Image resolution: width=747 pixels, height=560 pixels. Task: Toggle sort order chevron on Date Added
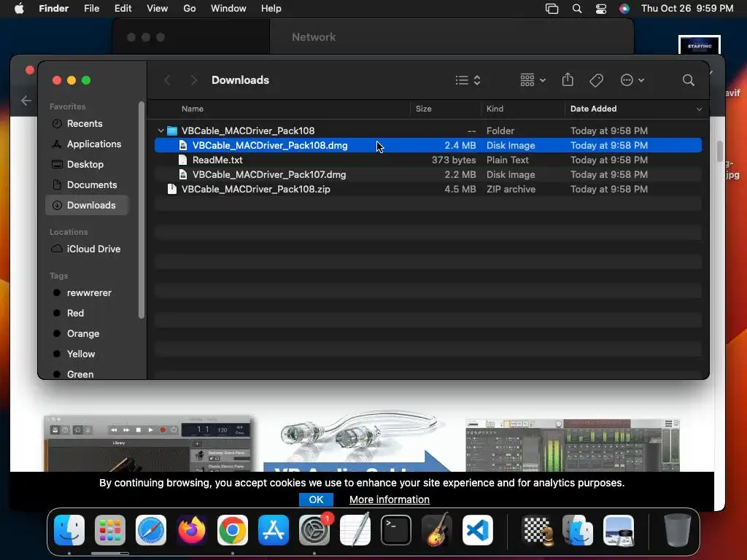pos(699,109)
